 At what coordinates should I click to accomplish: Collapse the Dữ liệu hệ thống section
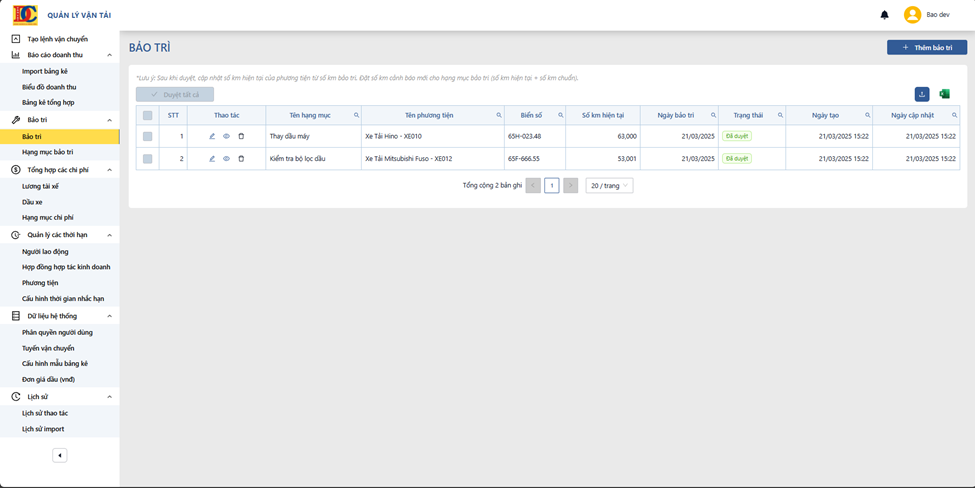[109, 316]
